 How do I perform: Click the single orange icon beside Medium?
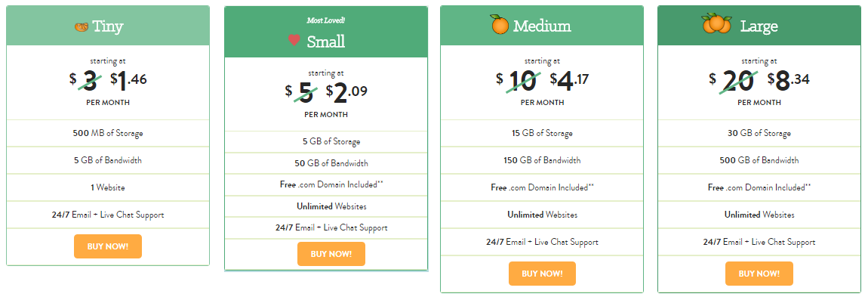pyautogui.click(x=500, y=25)
